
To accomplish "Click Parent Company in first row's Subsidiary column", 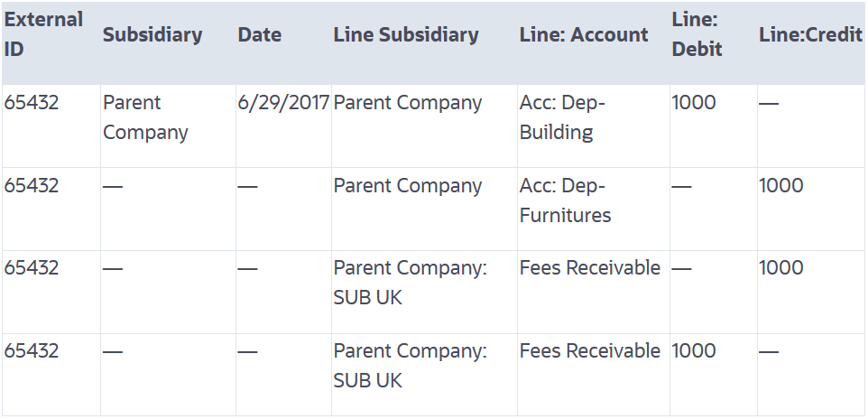I will point(145,117).
